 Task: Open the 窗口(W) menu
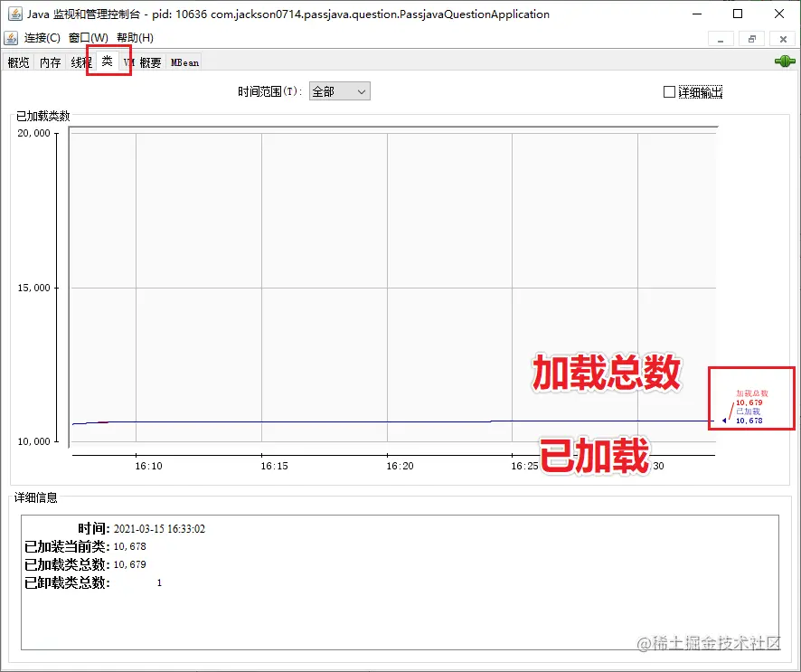tap(88, 38)
